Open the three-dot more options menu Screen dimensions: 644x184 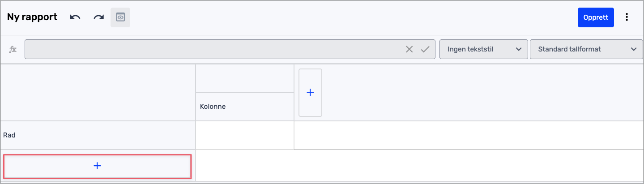click(x=627, y=17)
